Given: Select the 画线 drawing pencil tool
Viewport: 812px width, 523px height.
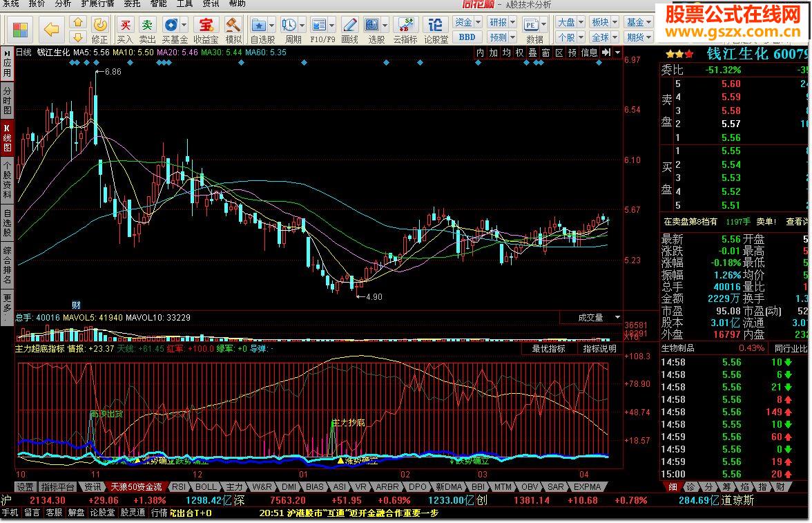Looking at the screenshot, I should 349,30.
